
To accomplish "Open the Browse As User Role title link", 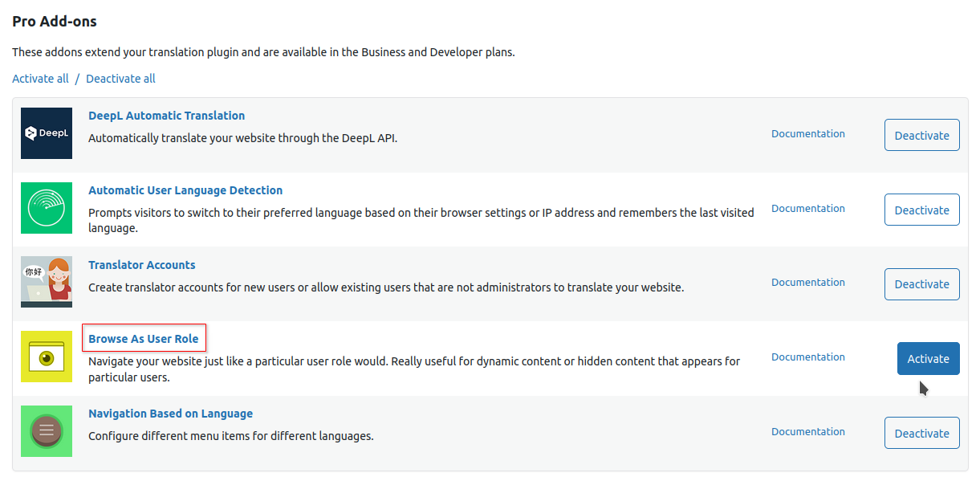I will (144, 339).
